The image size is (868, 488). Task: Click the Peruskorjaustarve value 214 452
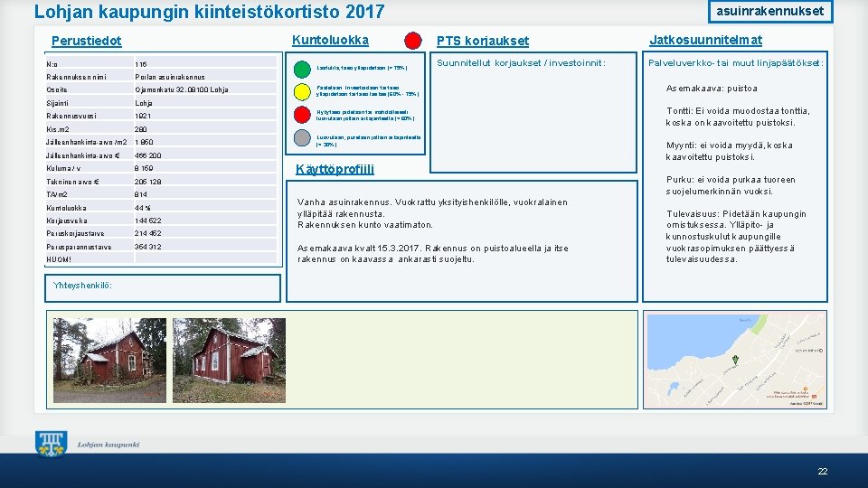[147, 233]
